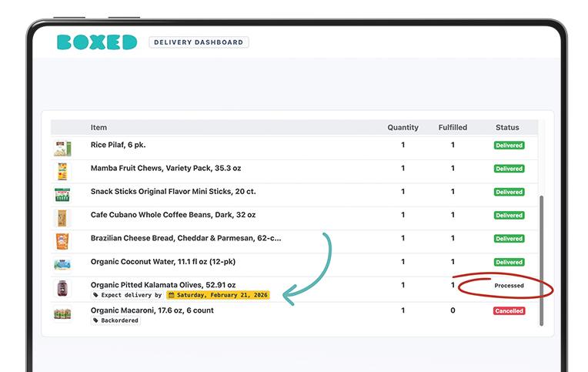The image size is (588, 372).
Task: Click the Backordered tag under Organic Macaroni
Action: (x=116, y=320)
